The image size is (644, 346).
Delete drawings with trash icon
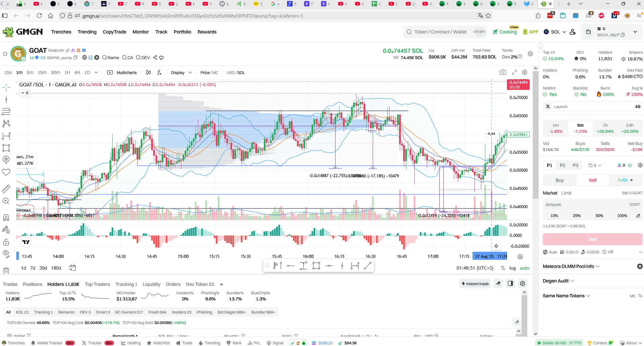coord(6,270)
